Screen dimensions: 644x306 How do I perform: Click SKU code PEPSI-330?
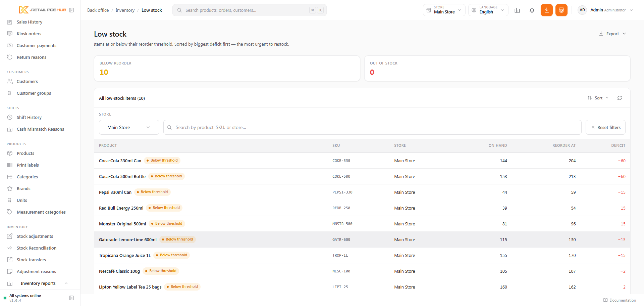click(342, 192)
